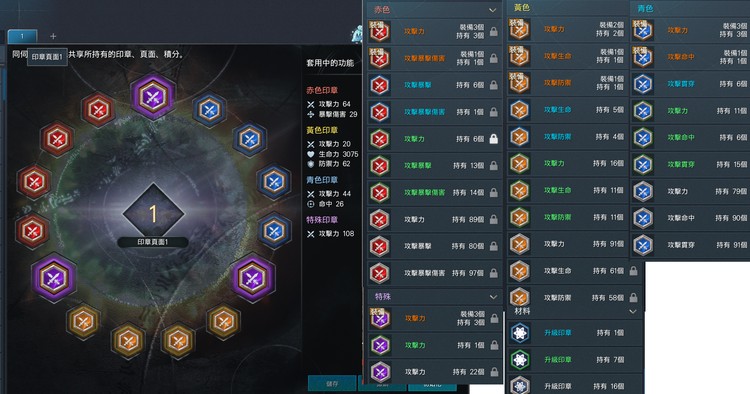Click the 儲存 save button
750x394 pixels.
click(x=332, y=384)
